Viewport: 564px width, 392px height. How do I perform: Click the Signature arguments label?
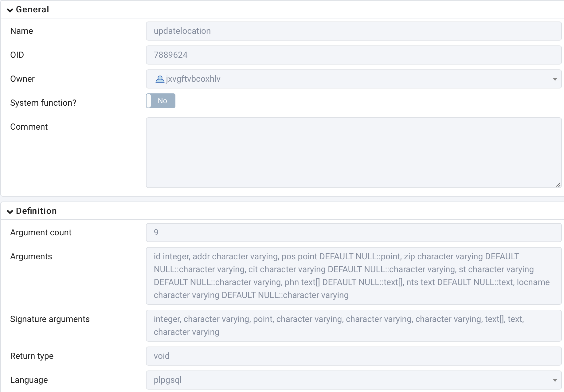[50, 319]
